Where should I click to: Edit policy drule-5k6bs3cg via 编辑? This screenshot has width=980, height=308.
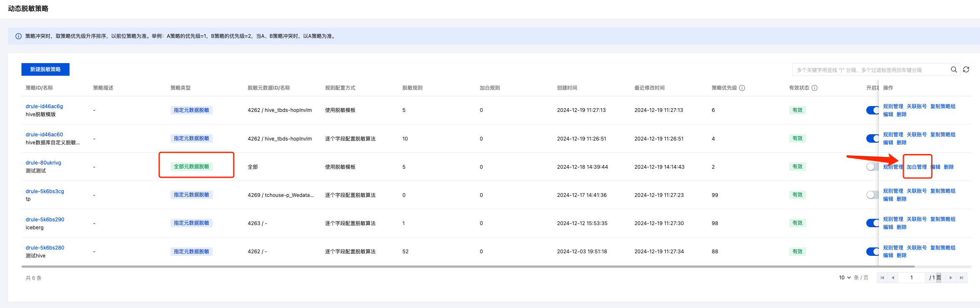[888, 199]
